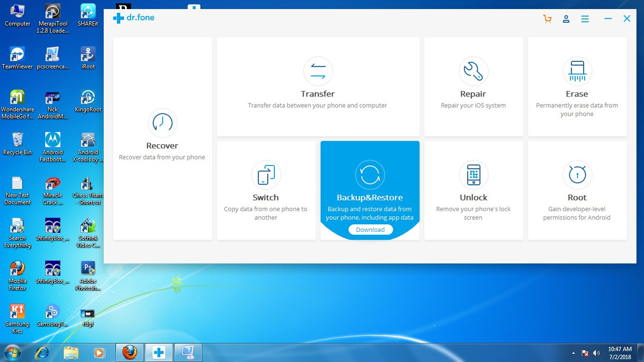Click the Switch phones icon
Screen dimensions: 644x362
tap(266, 174)
